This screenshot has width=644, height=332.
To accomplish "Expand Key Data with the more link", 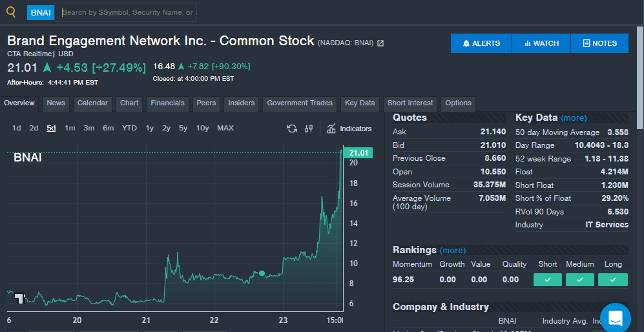I will click(x=574, y=118).
